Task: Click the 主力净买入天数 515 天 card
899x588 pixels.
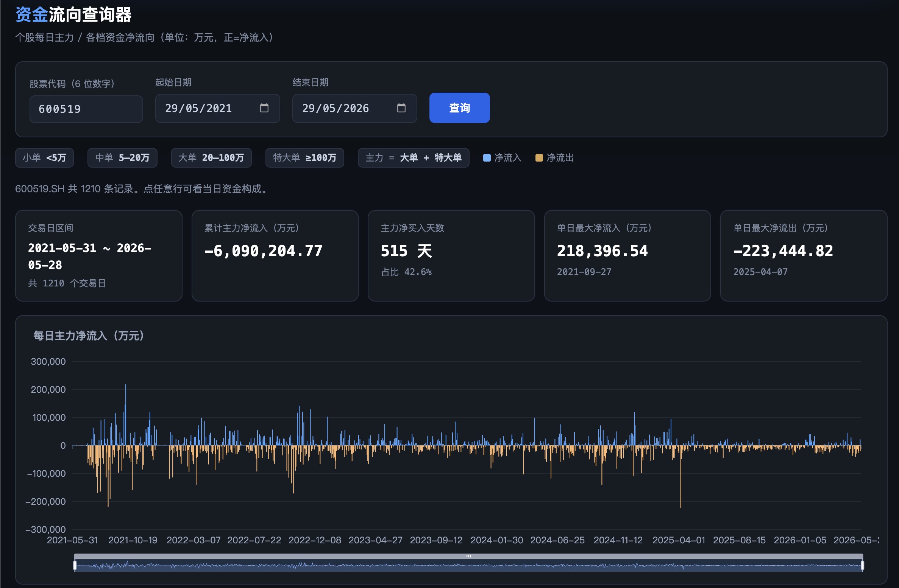Action: pyautogui.click(x=451, y=256)
